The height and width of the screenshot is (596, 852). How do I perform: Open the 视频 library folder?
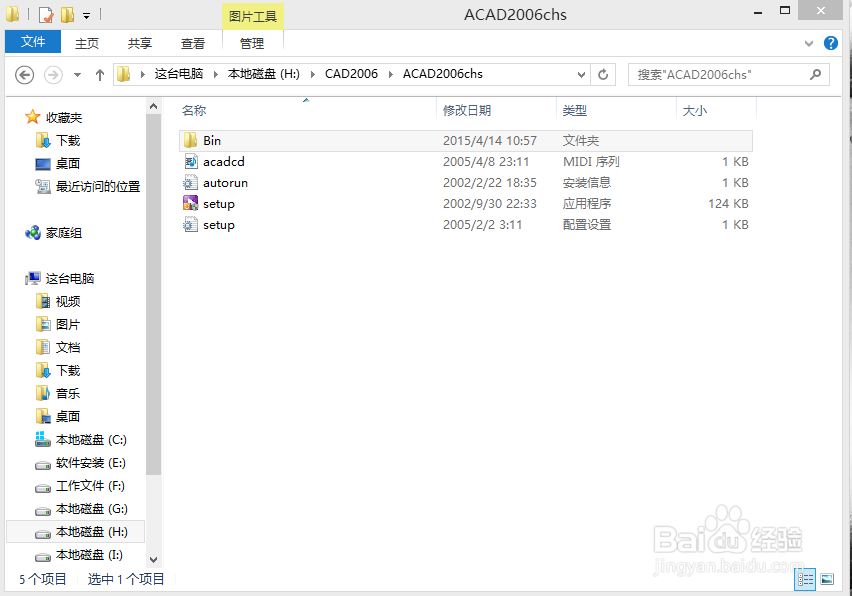(68, 302)
